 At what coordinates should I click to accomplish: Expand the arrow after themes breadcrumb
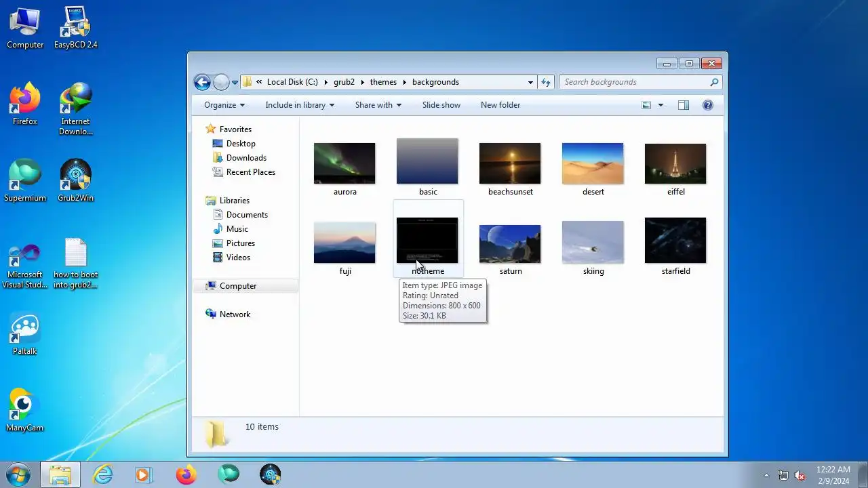pos(405,82)
